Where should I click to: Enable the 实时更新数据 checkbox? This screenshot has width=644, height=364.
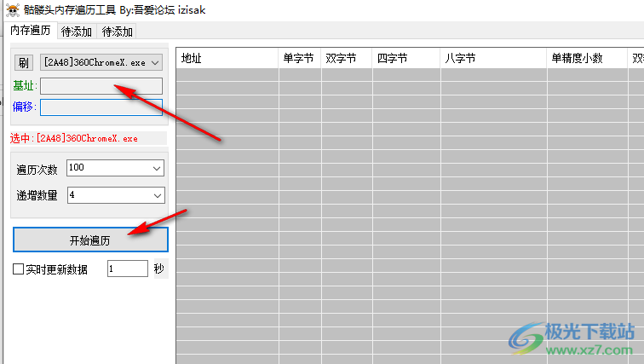click(18, 269)
